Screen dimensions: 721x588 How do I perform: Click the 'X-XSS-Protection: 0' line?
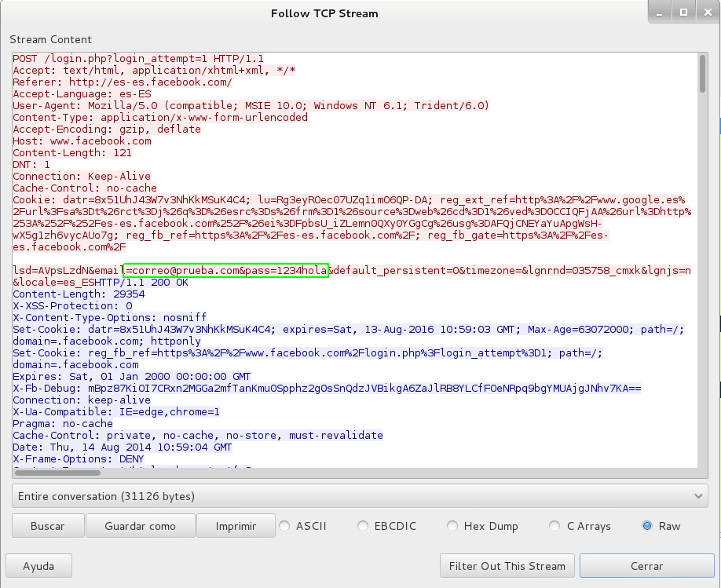(73, 305)
